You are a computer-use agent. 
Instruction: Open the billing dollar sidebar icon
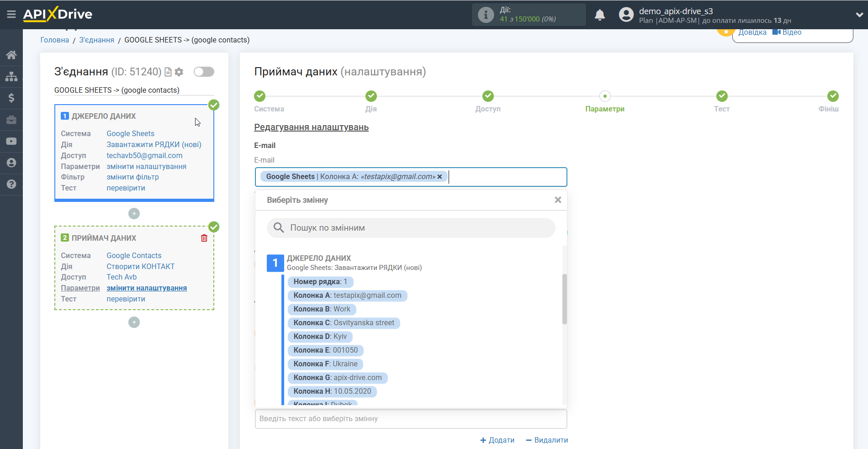click(x=11, y=98)
